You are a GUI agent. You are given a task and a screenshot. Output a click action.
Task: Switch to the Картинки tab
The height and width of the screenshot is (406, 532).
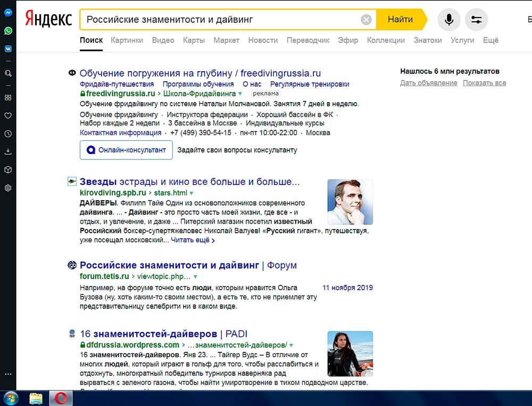127,40
